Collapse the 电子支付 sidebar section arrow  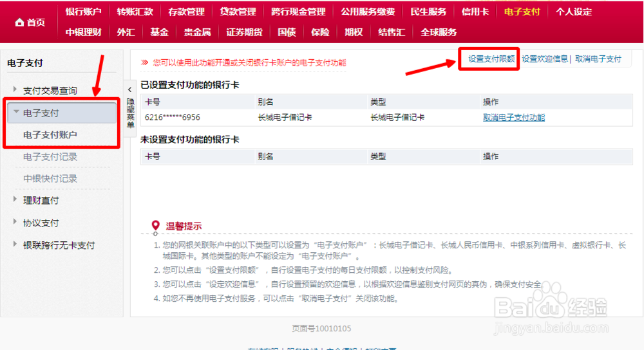pyautogui.click(x=16, y=111)
